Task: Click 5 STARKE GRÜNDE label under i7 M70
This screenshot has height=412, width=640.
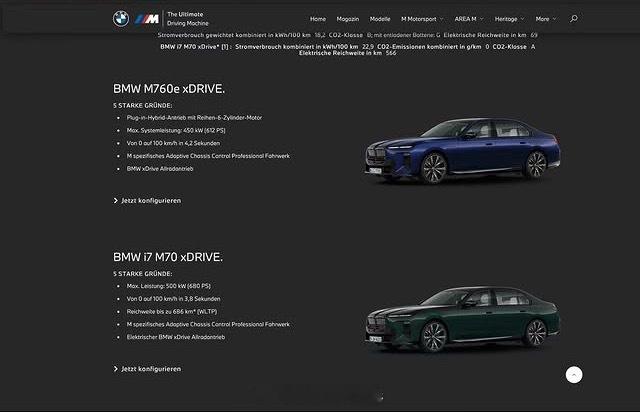Action: pyautogui.click(x=142, y=274)
